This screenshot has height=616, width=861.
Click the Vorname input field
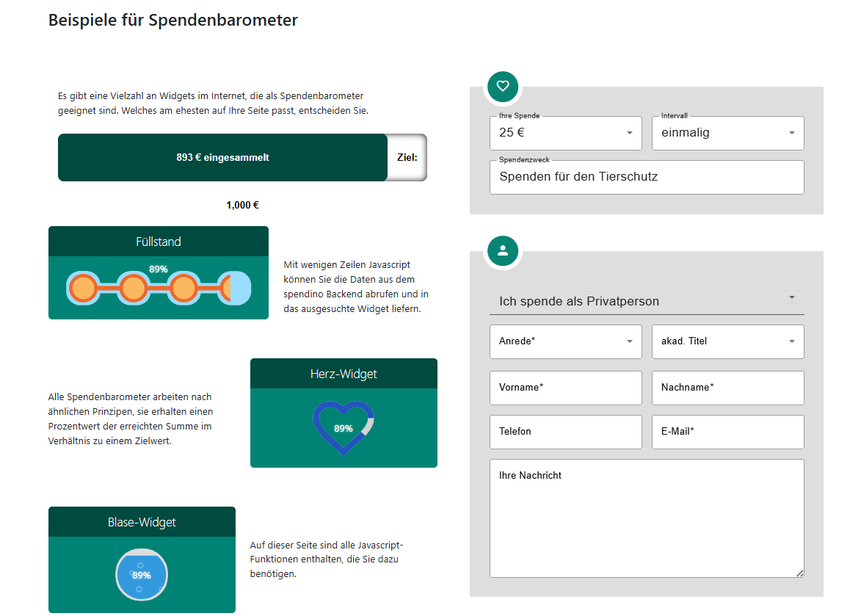tap(565, 388)
